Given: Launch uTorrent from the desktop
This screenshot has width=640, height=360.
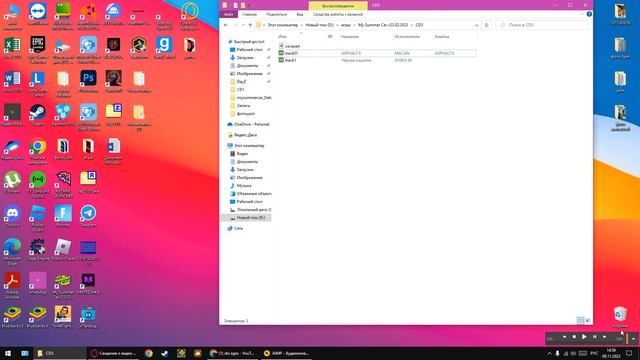Looking at the screenshot, I should coord(12,182).
